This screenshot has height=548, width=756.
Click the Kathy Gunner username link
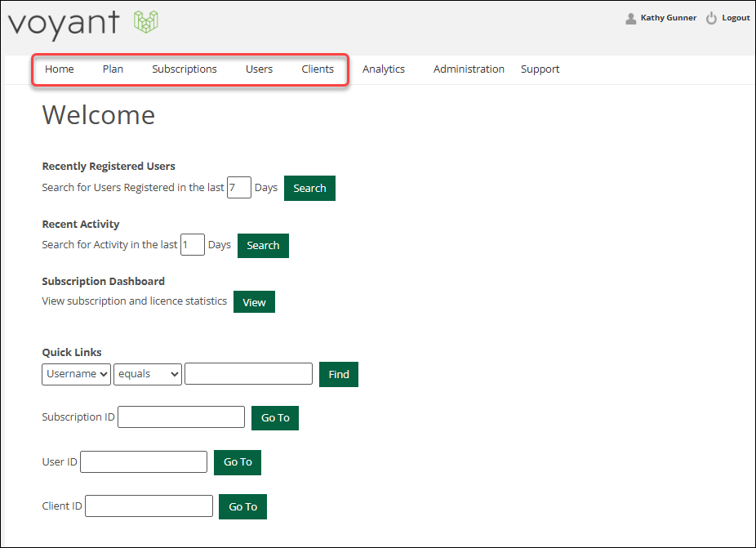pos(669,18)
